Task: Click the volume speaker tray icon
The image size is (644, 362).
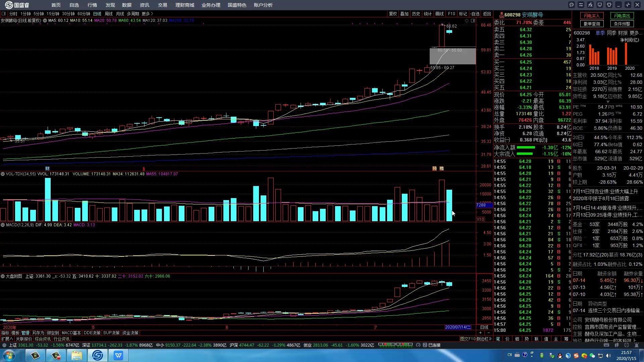Action: [x=608, y=355]
